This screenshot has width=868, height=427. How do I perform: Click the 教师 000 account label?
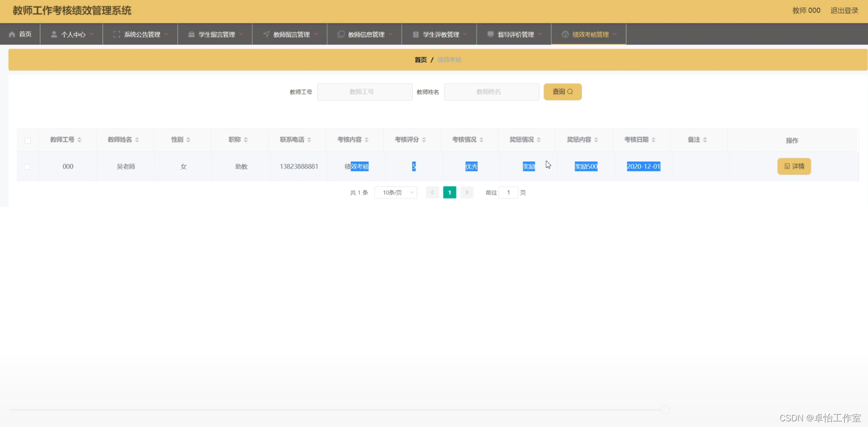tap(806, 10)
